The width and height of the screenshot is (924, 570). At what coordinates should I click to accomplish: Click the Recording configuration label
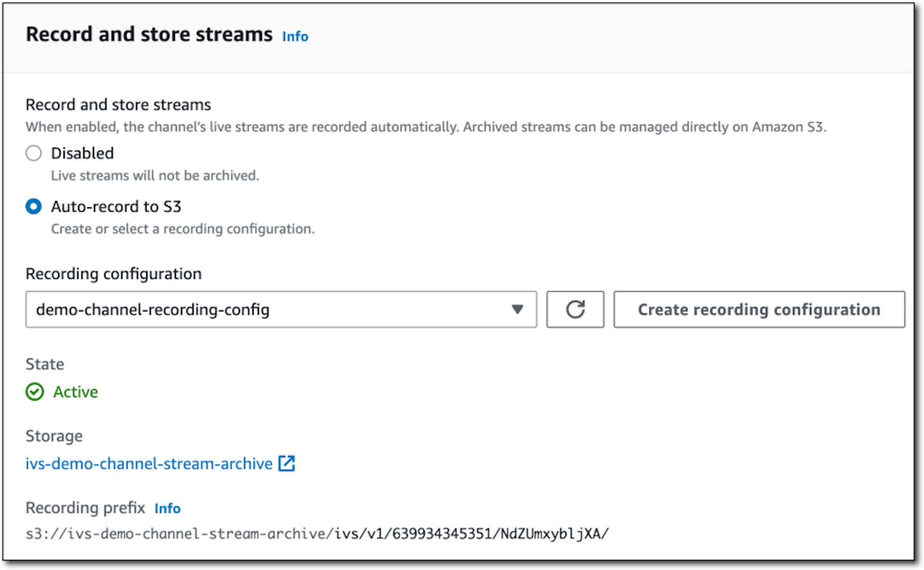pyautogui.click(x=114, y=274)
